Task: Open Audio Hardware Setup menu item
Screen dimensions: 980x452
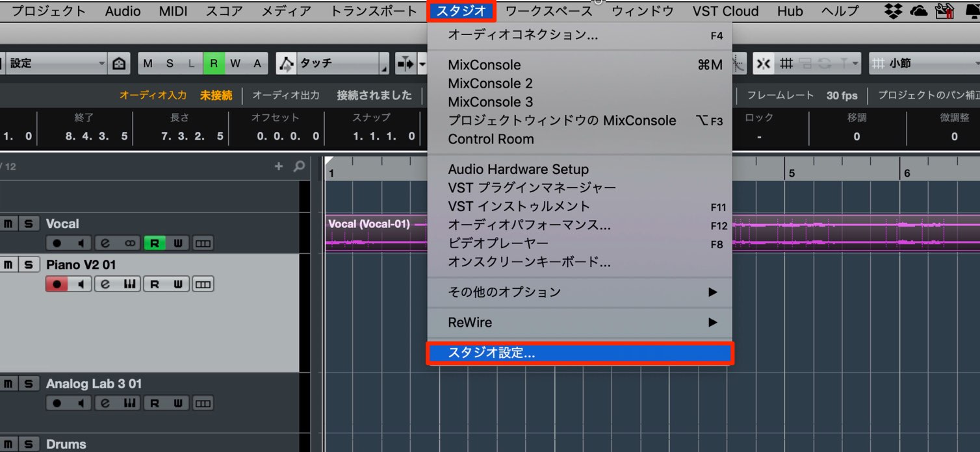Action: [x=580, y=169]
